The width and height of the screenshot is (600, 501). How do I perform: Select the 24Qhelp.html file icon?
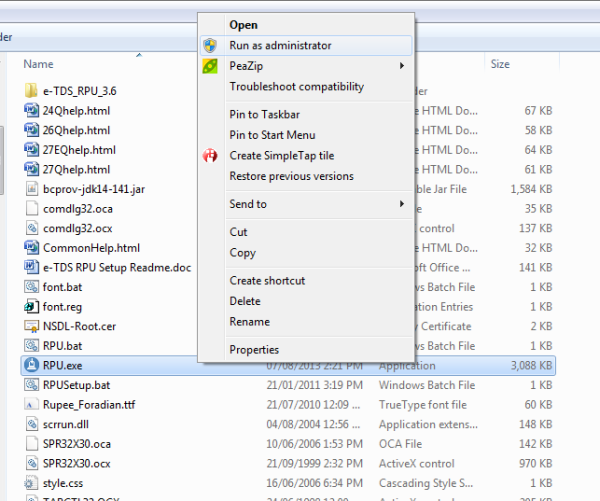point(31,110)
